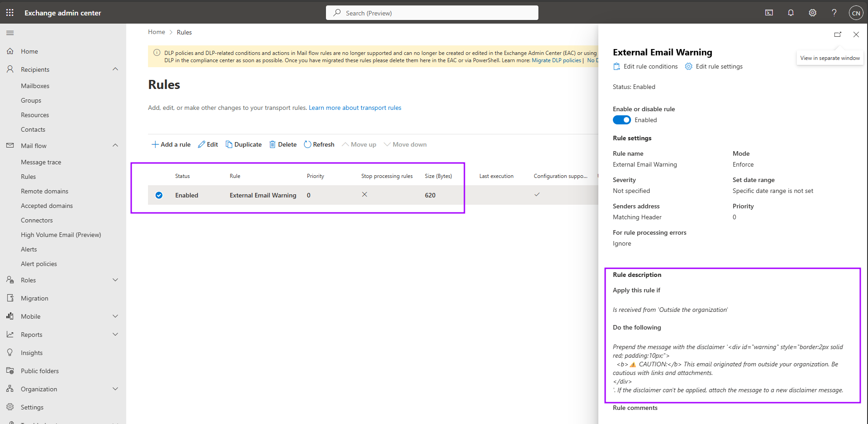Open Learn more about transport rules link

[x=355, y=108]
